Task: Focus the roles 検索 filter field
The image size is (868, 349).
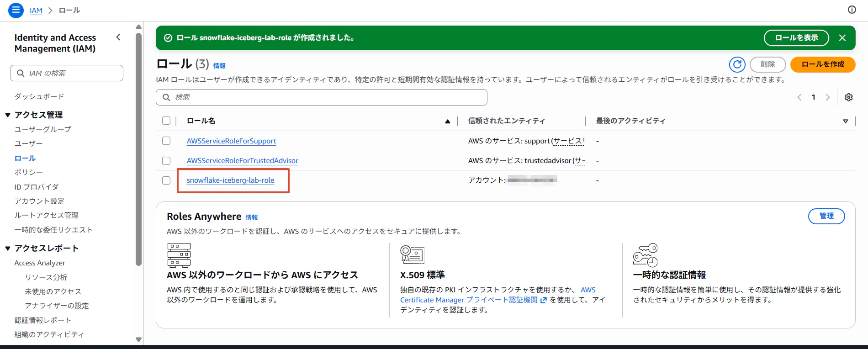Action: click(x=322, y=97)
